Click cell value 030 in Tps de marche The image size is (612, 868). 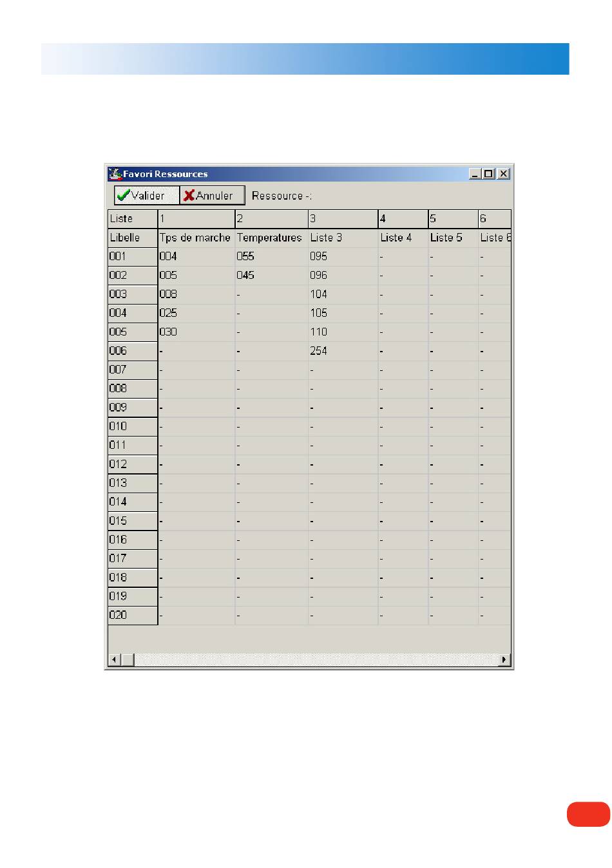pos(196,332)
